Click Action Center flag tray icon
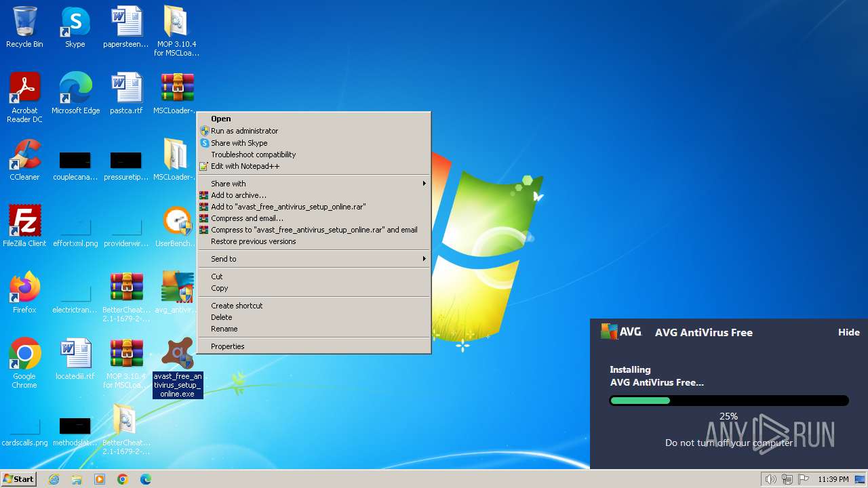Viewport: 868px width, 488px height. click(804, 479)
